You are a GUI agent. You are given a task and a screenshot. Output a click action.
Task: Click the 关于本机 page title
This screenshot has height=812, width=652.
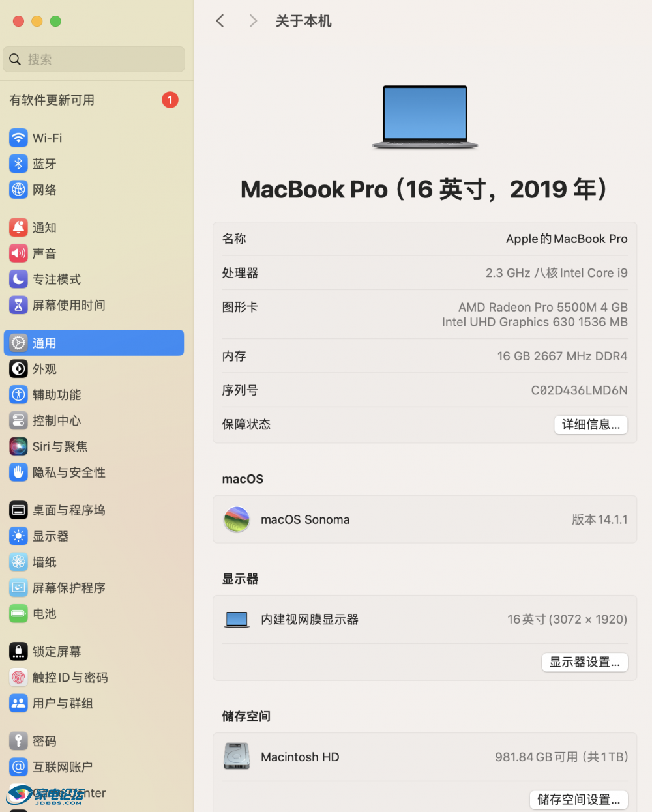click(303, 21)
